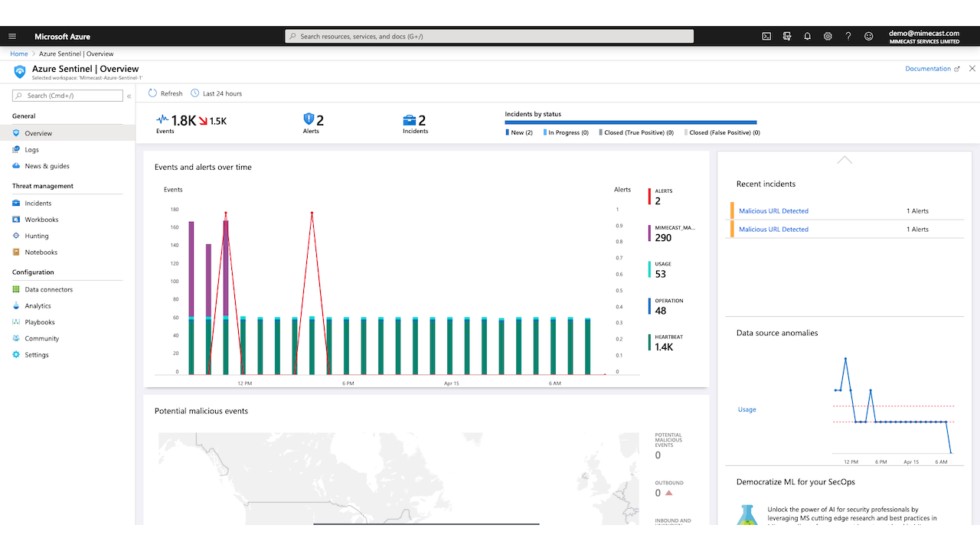Collapse the left sidebar menu chevrons
Screen dimensions: 980x551
129,96
